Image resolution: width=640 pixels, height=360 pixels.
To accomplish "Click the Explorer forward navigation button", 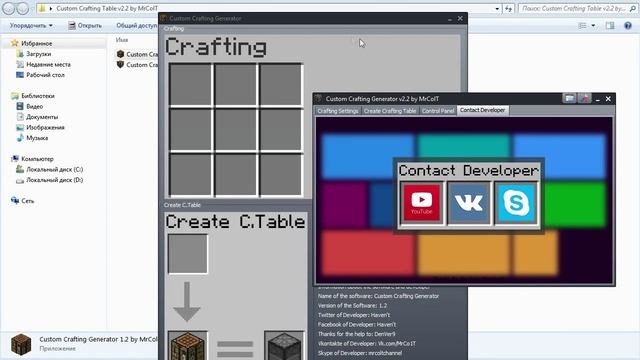I will 23,8.
